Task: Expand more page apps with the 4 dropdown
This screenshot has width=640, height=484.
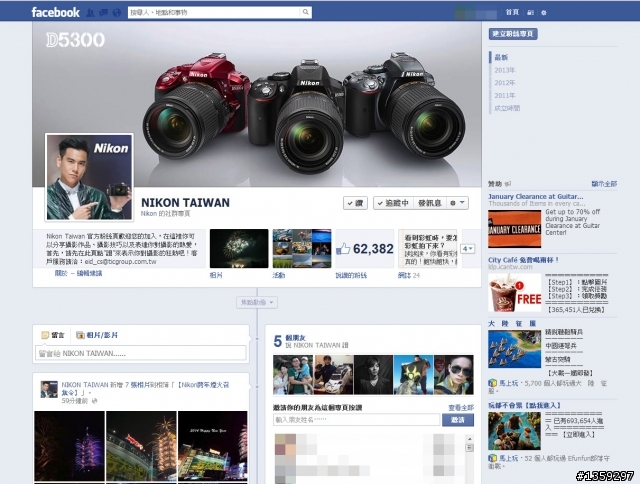Action: tap(467, 249)
